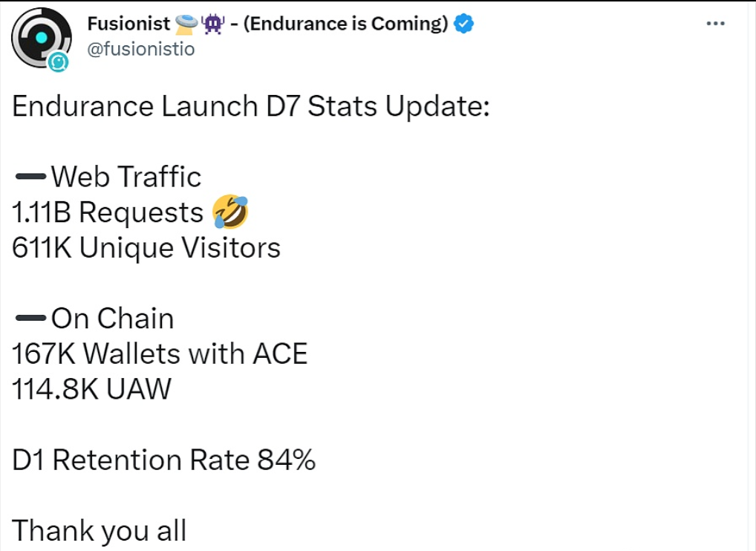The width and height of the screenshot is (756, 551).
Task: Click the Fusionist display name
Action: click(x=128, y=24)
